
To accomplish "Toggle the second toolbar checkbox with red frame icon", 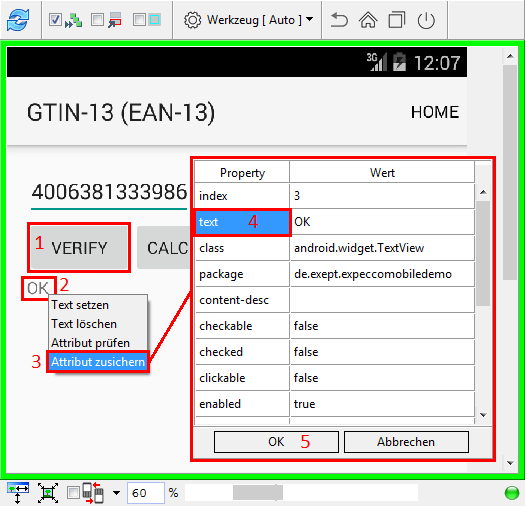I will 97,20.
